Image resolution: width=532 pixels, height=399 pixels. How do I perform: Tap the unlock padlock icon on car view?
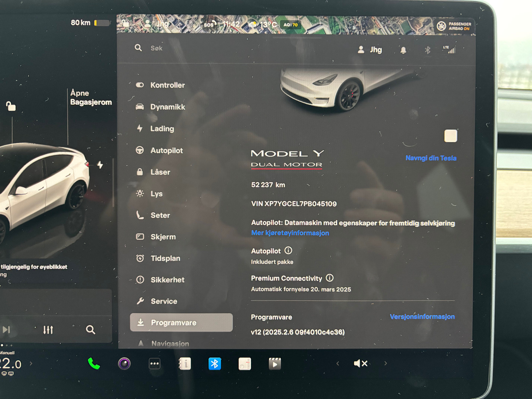pyautogui.click(x=11, y=106)
